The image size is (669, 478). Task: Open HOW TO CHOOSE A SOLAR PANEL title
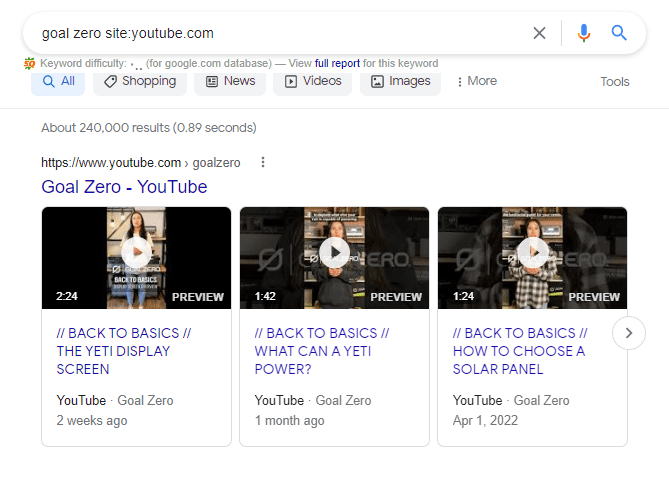point(520,351)
